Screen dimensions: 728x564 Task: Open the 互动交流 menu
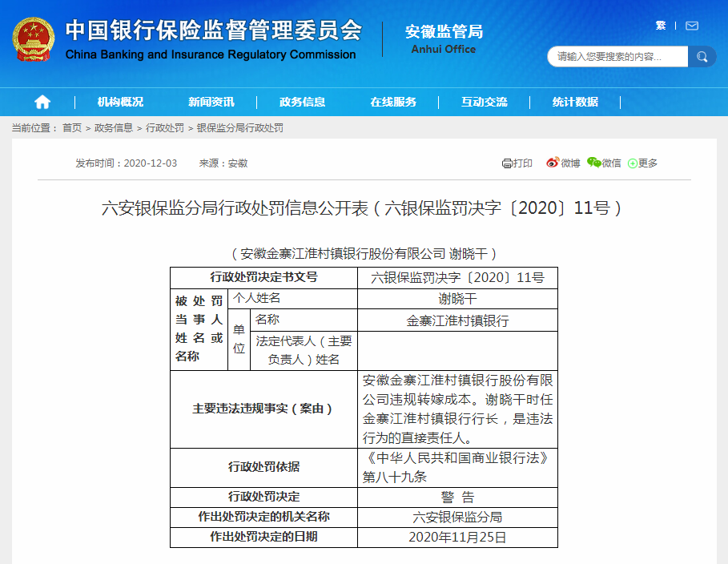pyautogui.click(x=485, y=102)
